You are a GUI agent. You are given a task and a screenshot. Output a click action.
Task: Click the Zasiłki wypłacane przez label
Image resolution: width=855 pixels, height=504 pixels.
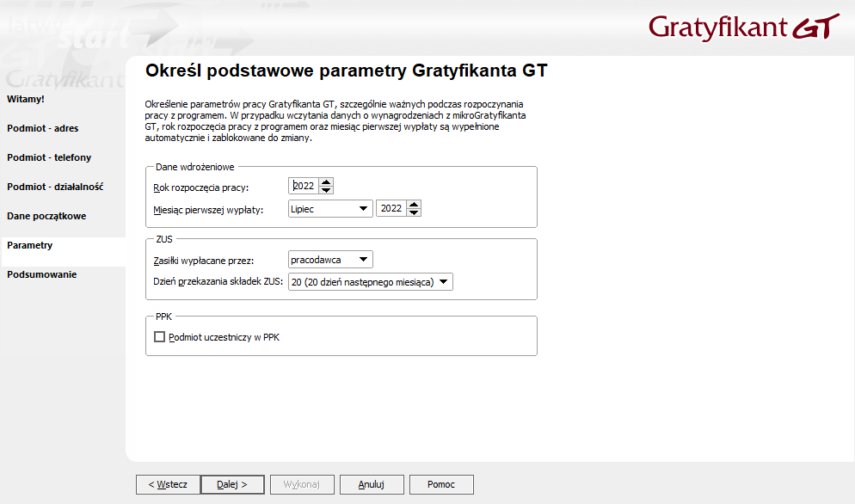point(203,261)
